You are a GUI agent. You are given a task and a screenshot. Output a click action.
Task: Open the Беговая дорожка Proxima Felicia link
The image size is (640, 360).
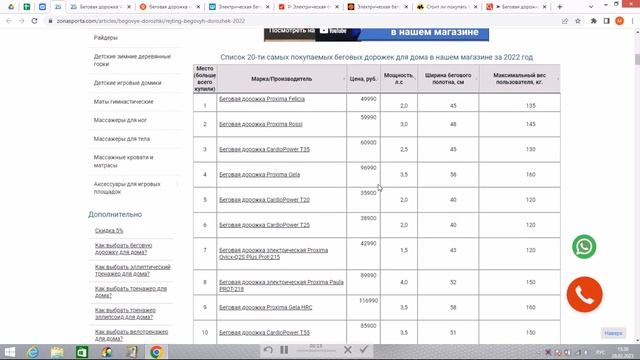point(262,99)
